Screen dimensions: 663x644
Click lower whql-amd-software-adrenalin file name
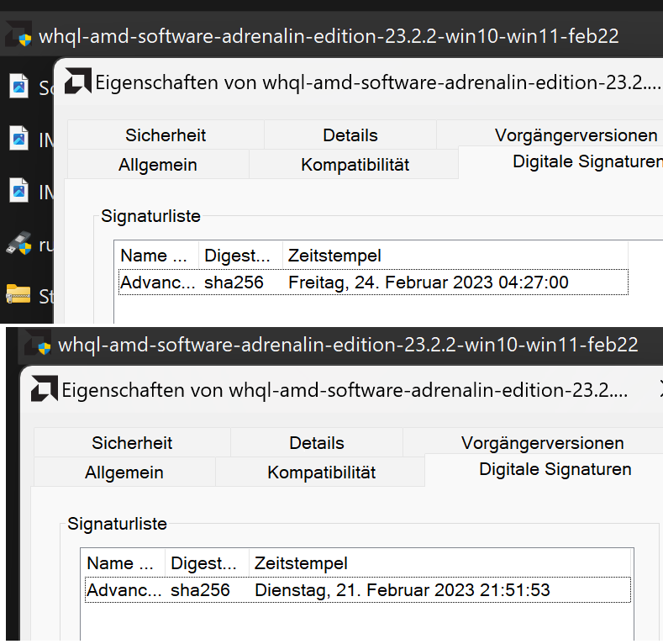tap(348, 345)
